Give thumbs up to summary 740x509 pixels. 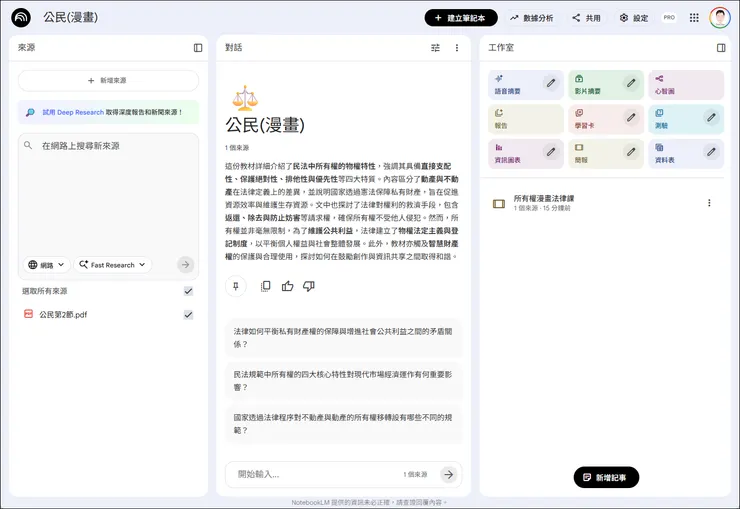(x=287, y=286)
